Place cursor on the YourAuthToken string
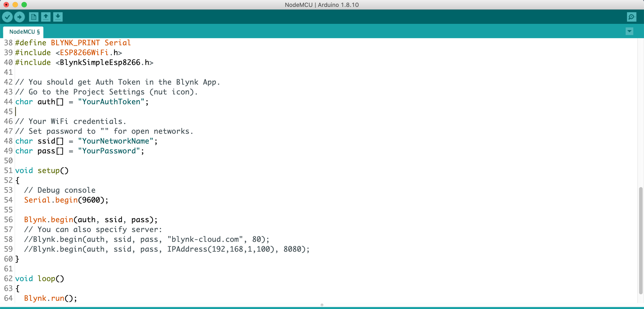 (112, 102)
